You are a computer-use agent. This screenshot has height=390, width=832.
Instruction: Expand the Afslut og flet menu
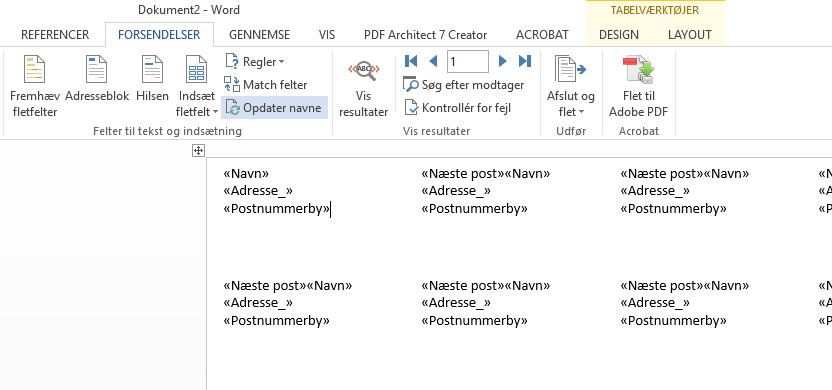(x=571, y=88)
